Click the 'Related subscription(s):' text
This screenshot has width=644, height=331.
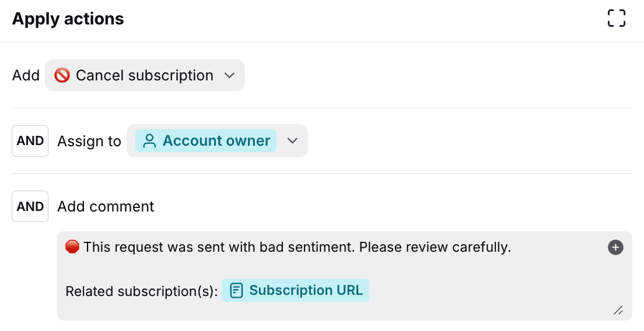142,291
